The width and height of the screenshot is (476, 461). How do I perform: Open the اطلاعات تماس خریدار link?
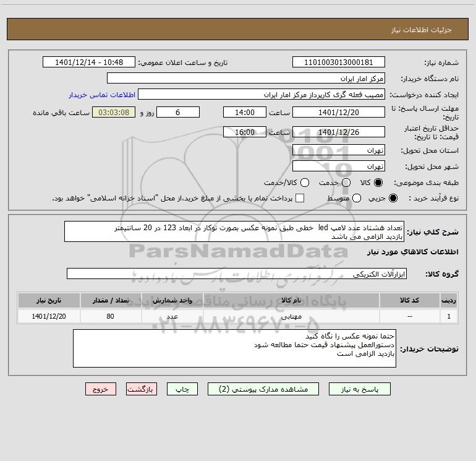[102, 95]
